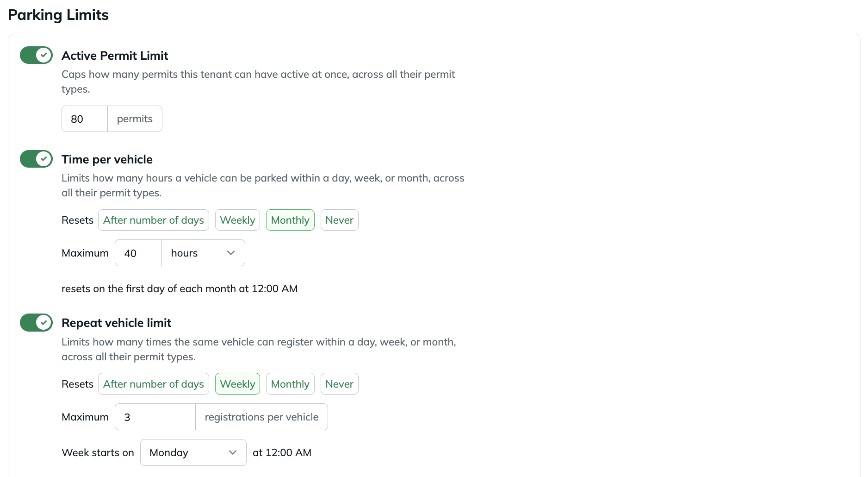This screenshot has height=477, width=868.
Task: Choose After number of days for Repeat vehicle limit
Action: point(154,384)
